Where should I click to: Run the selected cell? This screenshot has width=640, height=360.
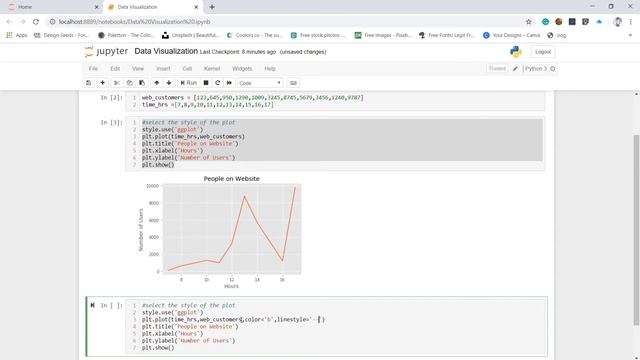click(189, 83)
